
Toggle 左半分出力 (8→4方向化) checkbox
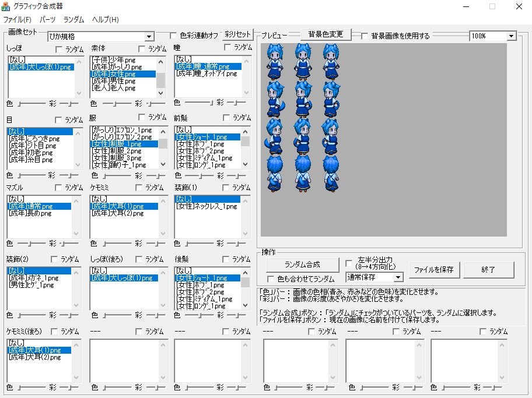click(349, 263)
